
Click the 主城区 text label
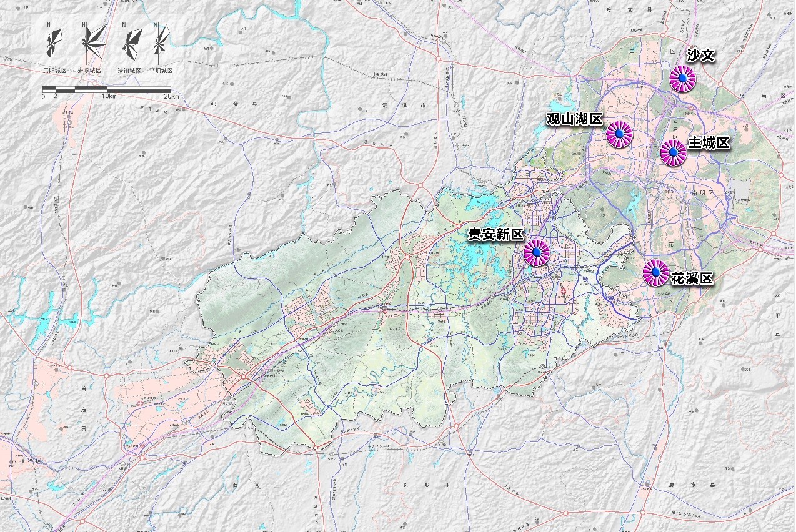point(709,143)
